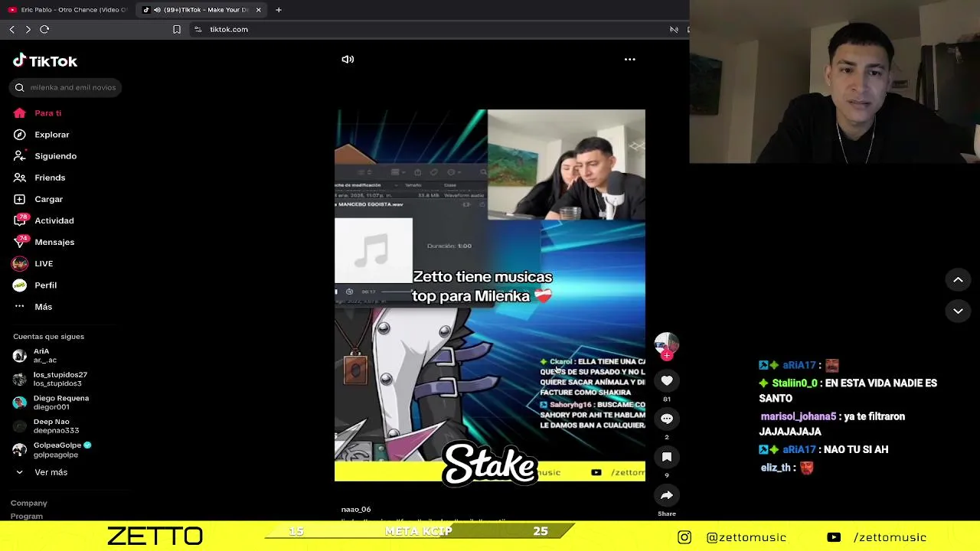Open the video comments

pos(667,419)
